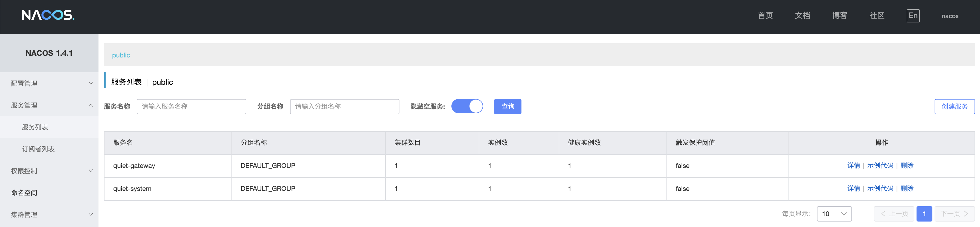The width and height of the screenshot is (980, 227).
Task: Click the 下一页 next page button
Action: click(x=955, y=214)
